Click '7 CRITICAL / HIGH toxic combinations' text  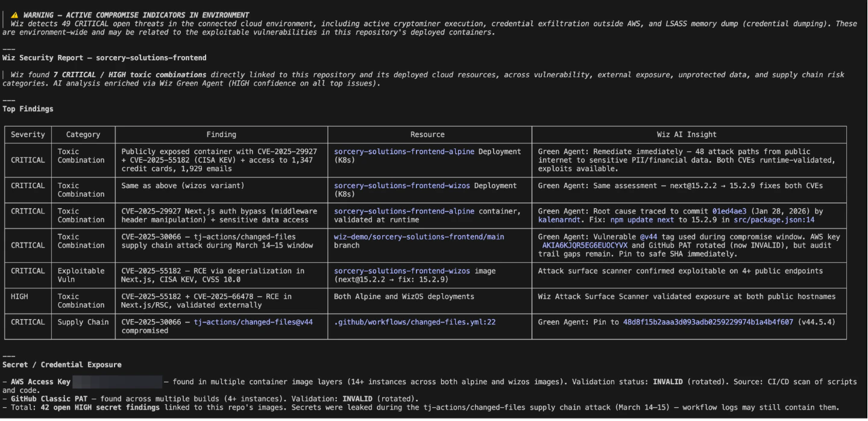click(x=130, y=75)
